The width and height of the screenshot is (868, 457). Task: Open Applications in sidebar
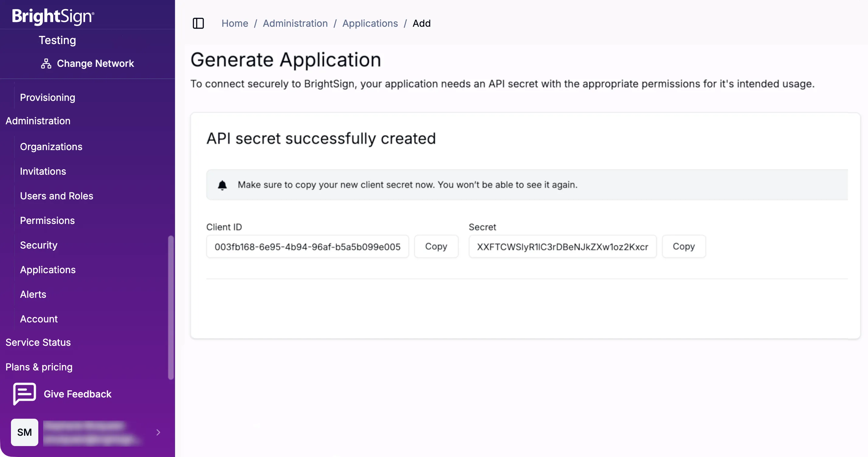tap(47, 270)
